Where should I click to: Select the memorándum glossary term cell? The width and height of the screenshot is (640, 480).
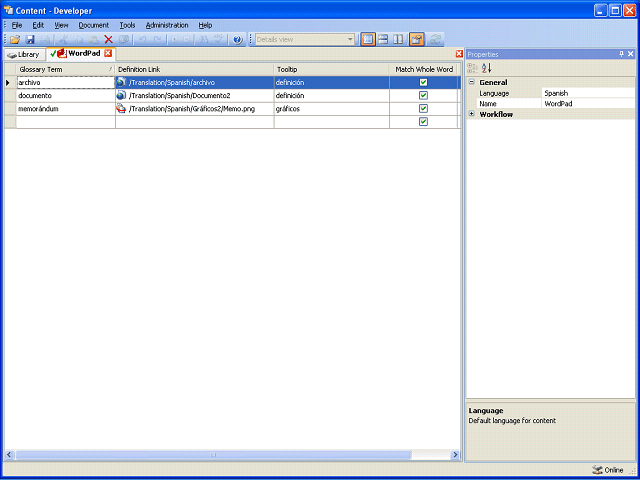coord(65,109)
